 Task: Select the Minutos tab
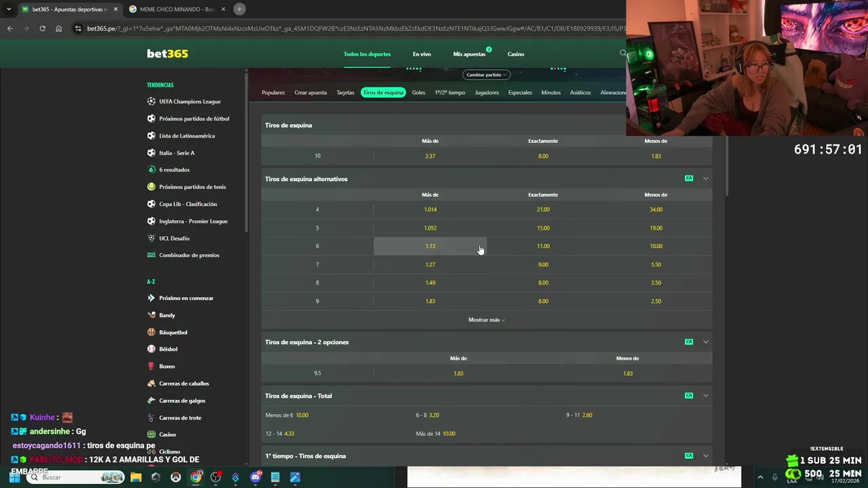point(551,92)
